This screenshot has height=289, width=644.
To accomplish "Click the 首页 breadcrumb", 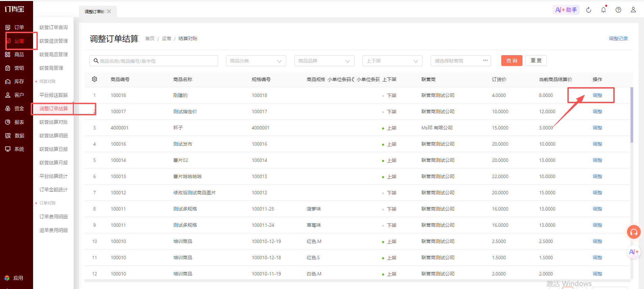I will pyautogui.click(x=150, y=39).
